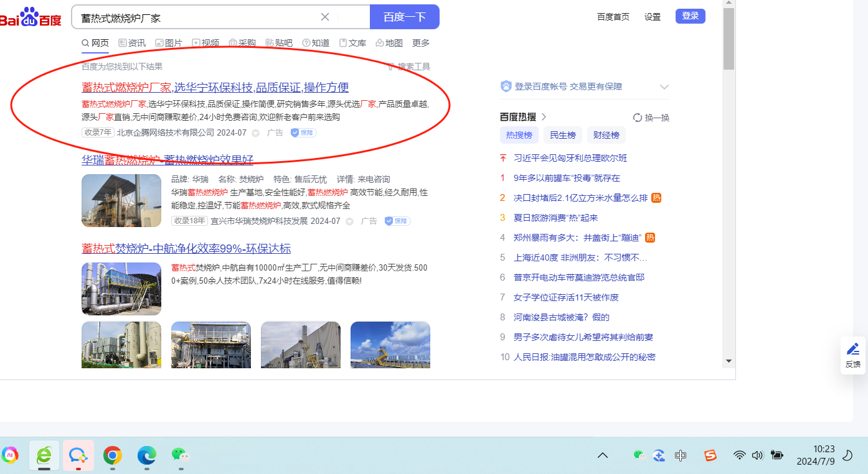Click the 华瑞 furnace result thumbnail
868x474 pixels.
[121, 200]
